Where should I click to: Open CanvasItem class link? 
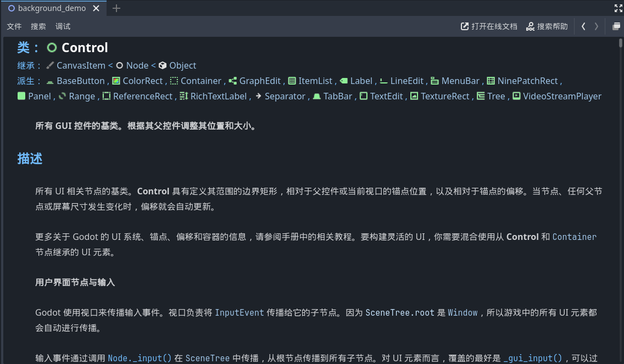[x=81, y=65]
